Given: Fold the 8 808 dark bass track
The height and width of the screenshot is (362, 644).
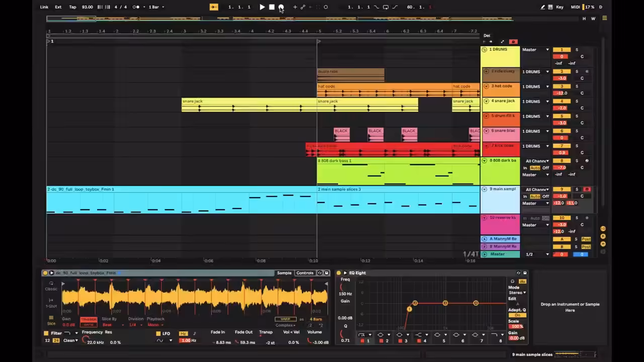Looking at the screenshot, I should (485, 161).
